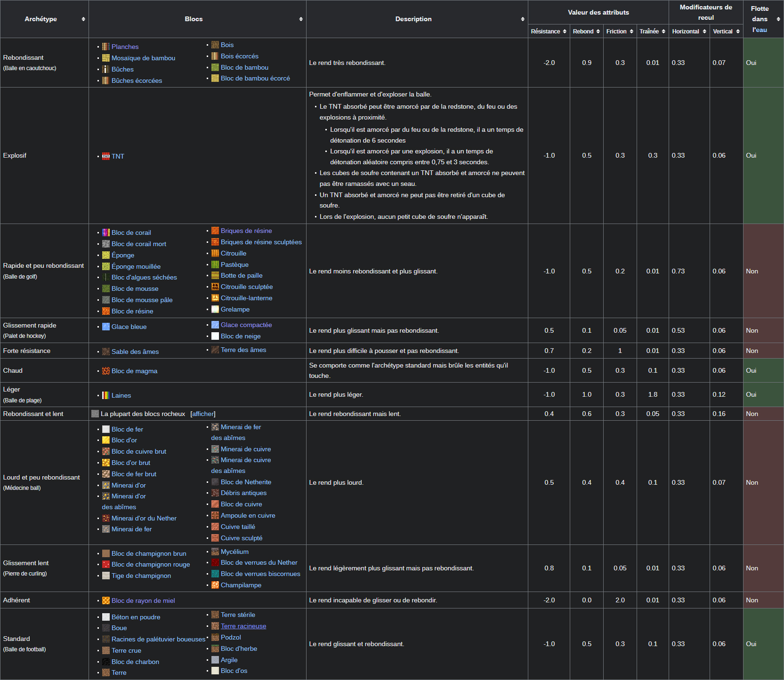Open the Glace compactée link
This screenshot has width=784, height=680.
[246, 325]
